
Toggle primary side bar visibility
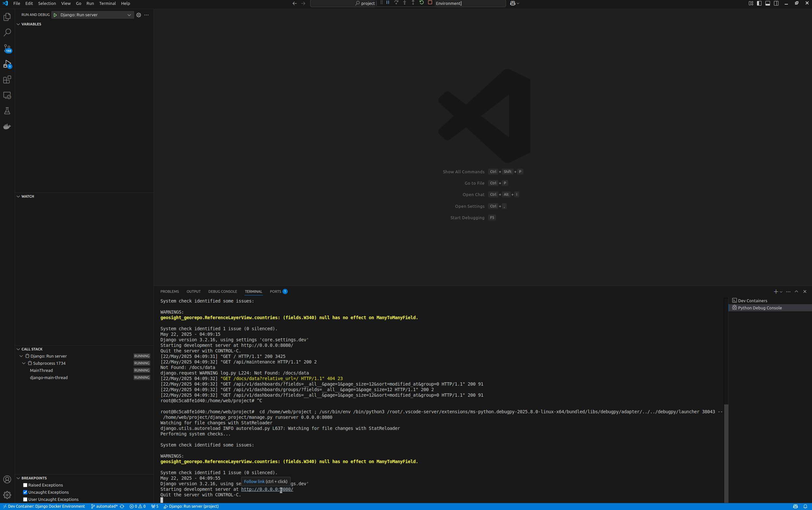(759, 3)
